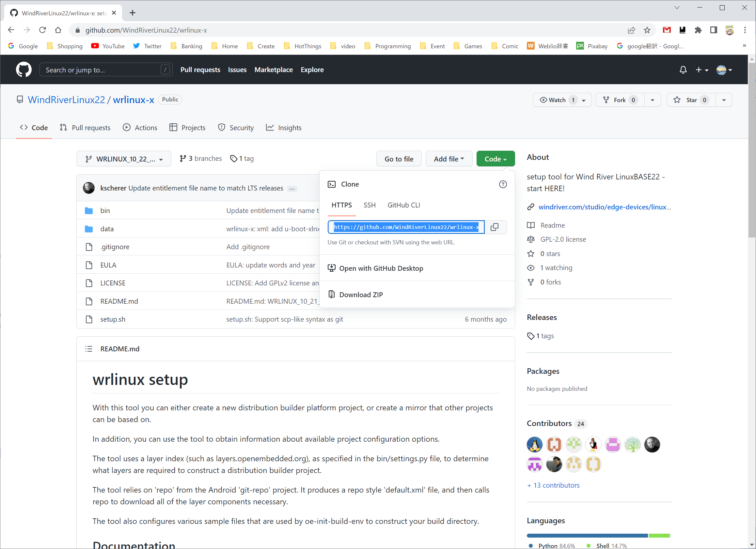The height and width of the screenshot is (549, 756).
Task: Copy clone URL with clipboard icon
Action: pos(495,227)
